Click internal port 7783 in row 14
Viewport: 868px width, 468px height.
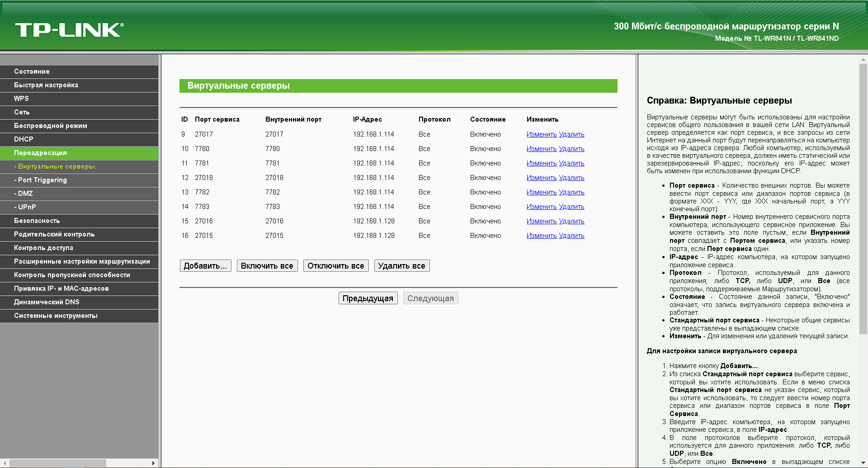coord(273,207)
